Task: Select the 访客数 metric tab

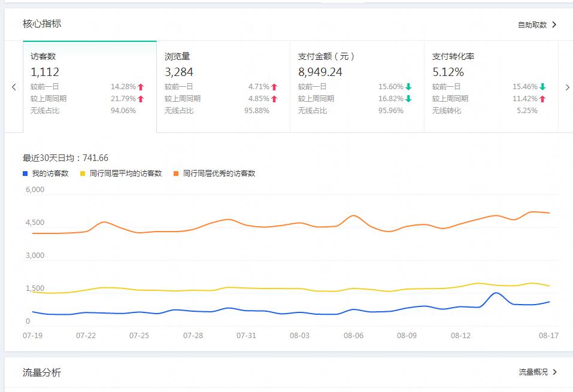Action: tap(89, 84)
